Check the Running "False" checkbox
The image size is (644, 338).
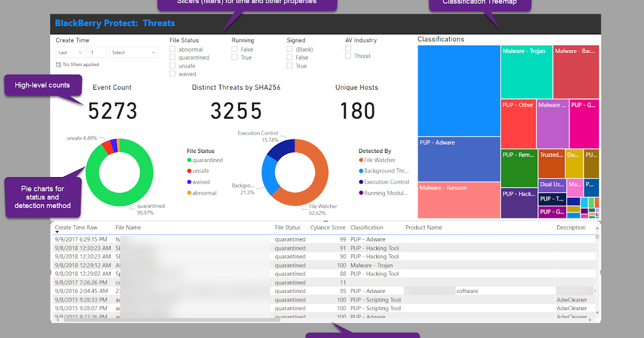pyautogui.click(x=235, y=49)
